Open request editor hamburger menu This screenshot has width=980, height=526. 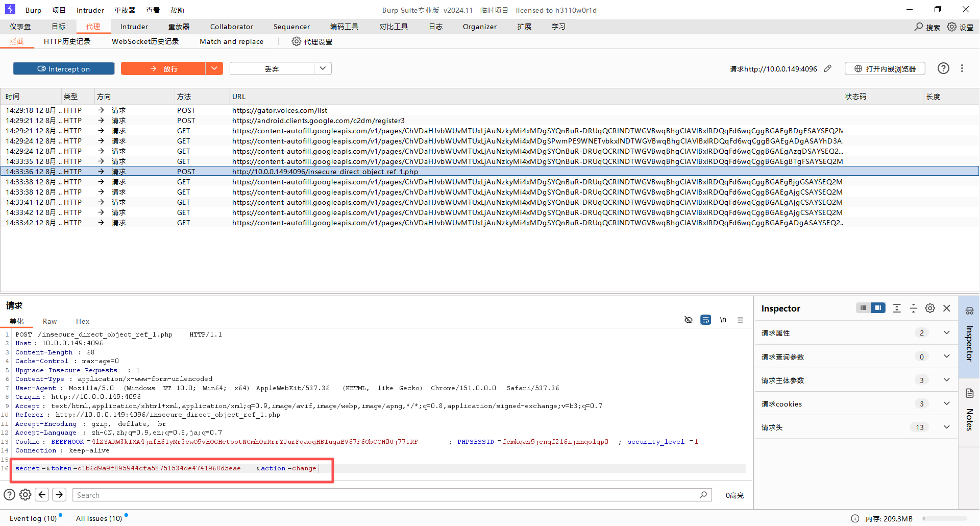[x=740, y=320]
